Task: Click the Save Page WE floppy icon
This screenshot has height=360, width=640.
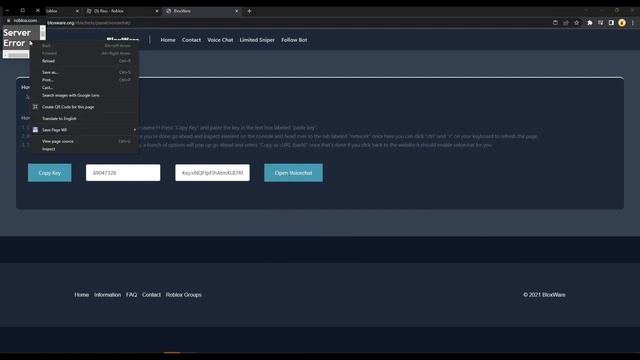Action: pos(36,130)
